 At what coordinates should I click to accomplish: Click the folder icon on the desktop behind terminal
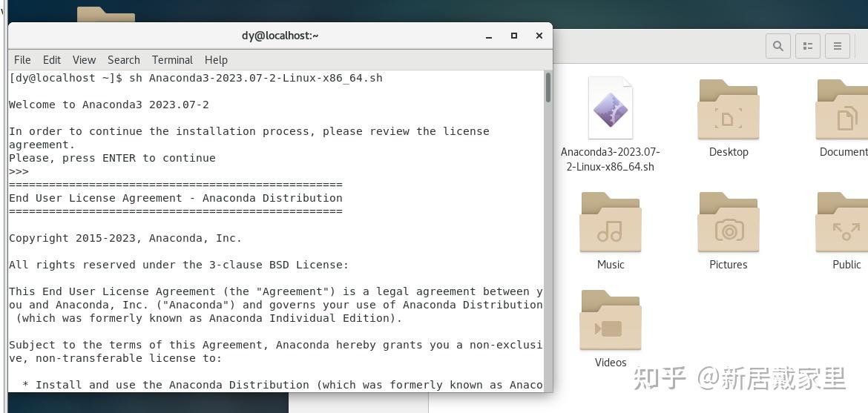tap(106, 14)
